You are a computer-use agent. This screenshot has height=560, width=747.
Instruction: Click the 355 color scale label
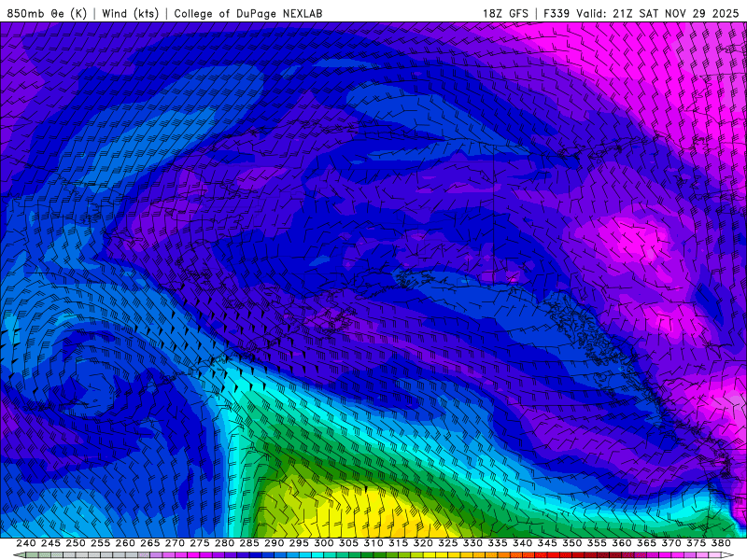click(x=597, y=543)
